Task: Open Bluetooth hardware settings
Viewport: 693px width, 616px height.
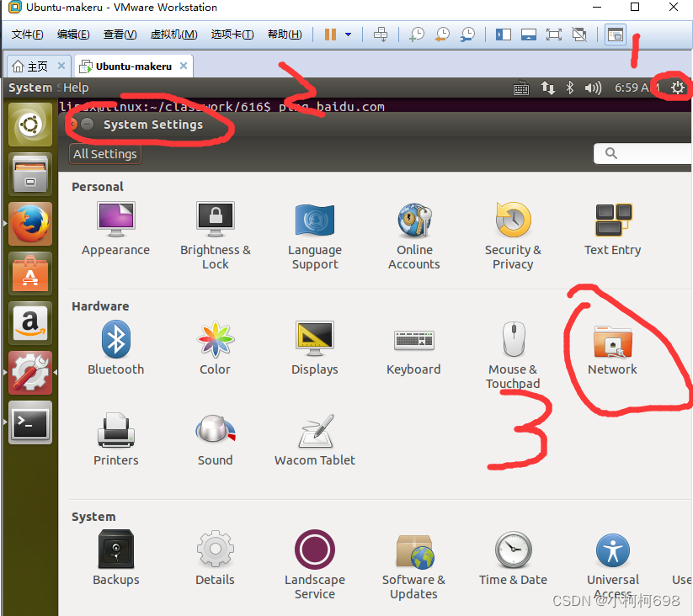Action: click(x=116, y=348)
